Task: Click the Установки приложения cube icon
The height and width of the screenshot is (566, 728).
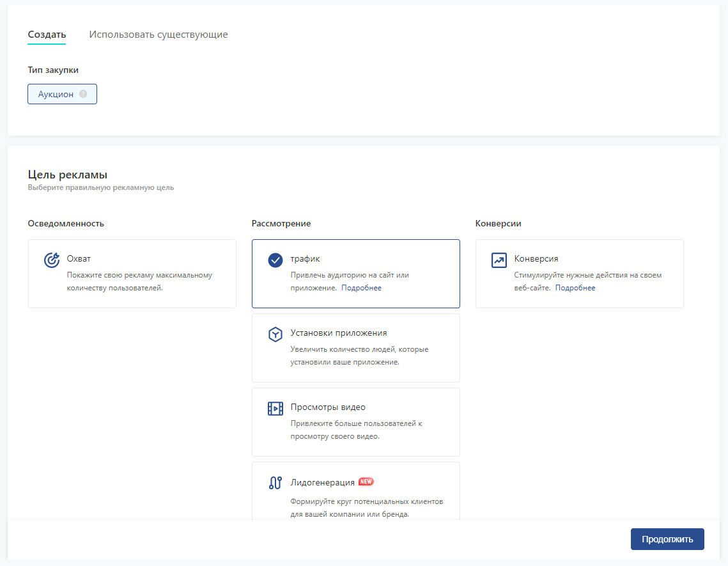Action: 275,334
